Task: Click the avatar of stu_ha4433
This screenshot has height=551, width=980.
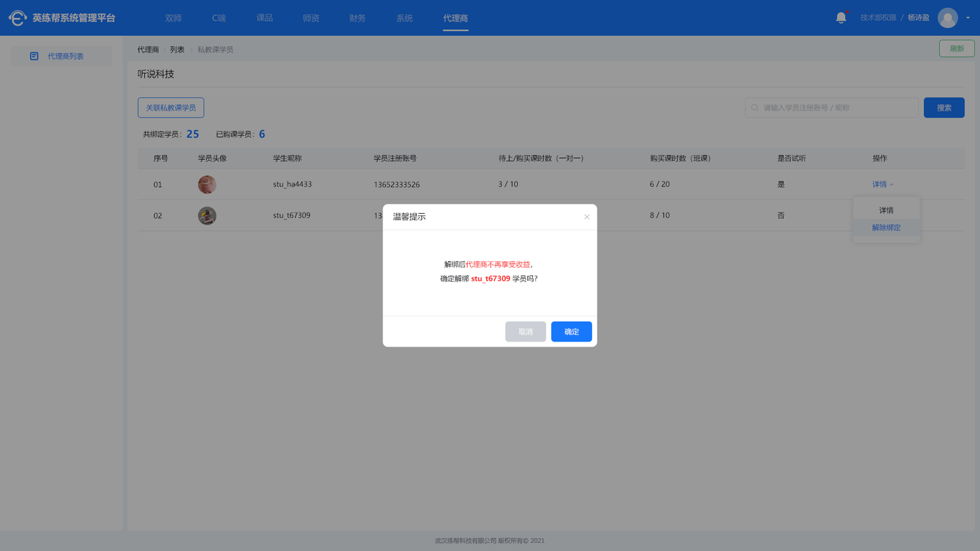Action: tap(207, 184)
